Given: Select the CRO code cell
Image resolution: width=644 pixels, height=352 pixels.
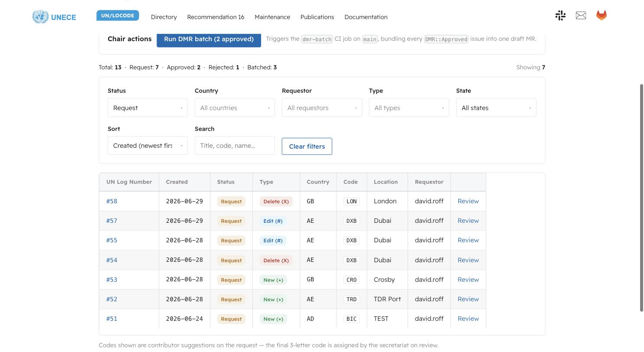Looking at the screenshot, I should pos(351,280).
